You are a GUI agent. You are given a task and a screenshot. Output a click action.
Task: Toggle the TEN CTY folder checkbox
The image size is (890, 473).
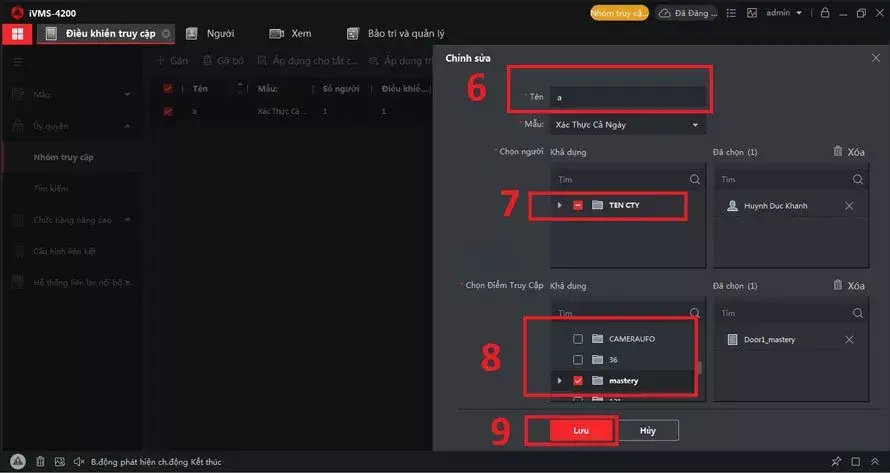tap(578, 205)
